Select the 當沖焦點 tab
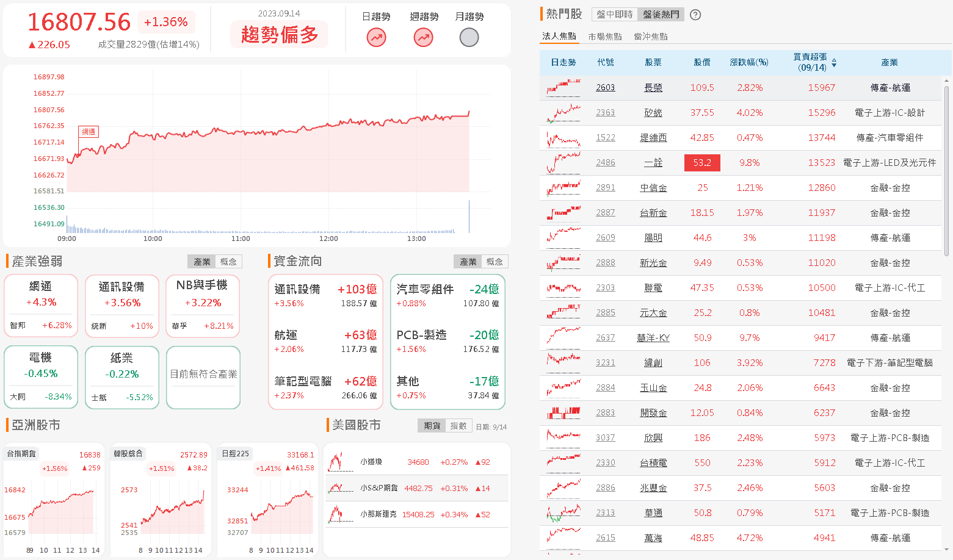 [651, 37]
